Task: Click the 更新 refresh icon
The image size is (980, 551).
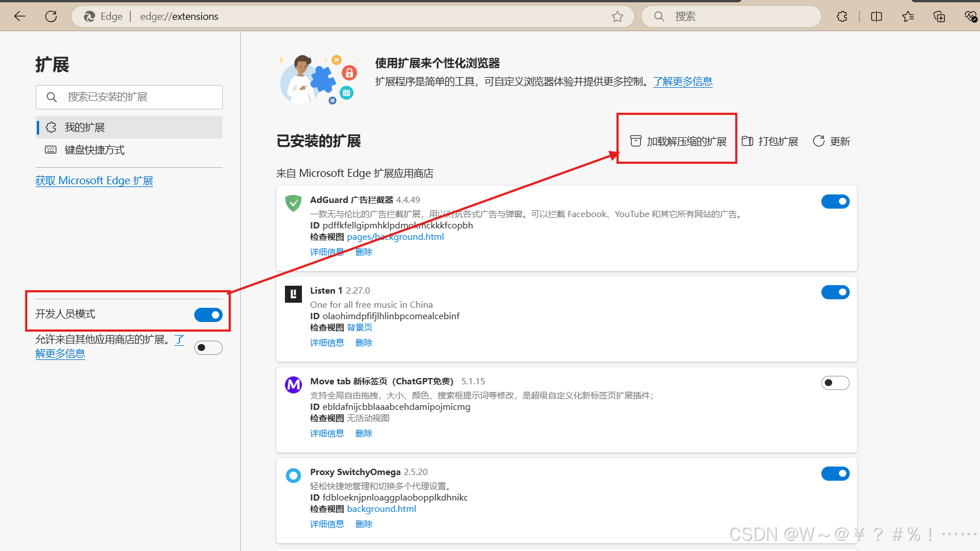Action: point(819,141)
